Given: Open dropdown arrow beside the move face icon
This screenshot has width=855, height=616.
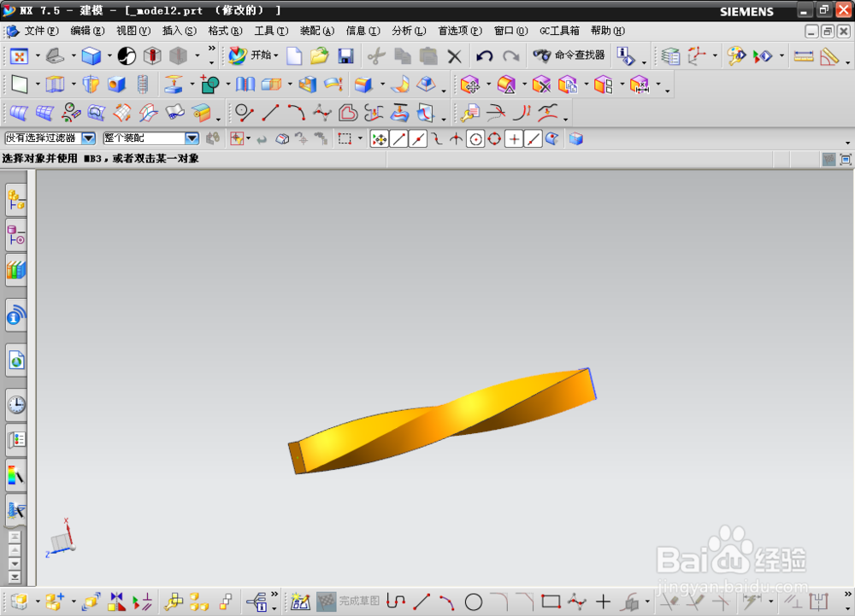Looking at the screenshot, I should click(x=488, y=85).
